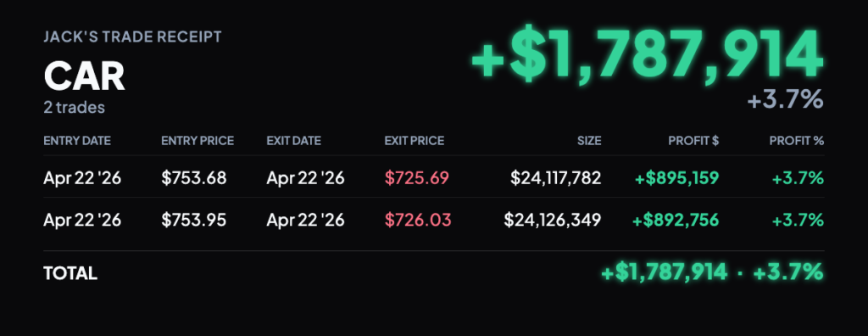Image resolution: width=868 pixels, height=336 pixels.
Task: Click the PROFIT % column header
Action: [x=797, y=141]
